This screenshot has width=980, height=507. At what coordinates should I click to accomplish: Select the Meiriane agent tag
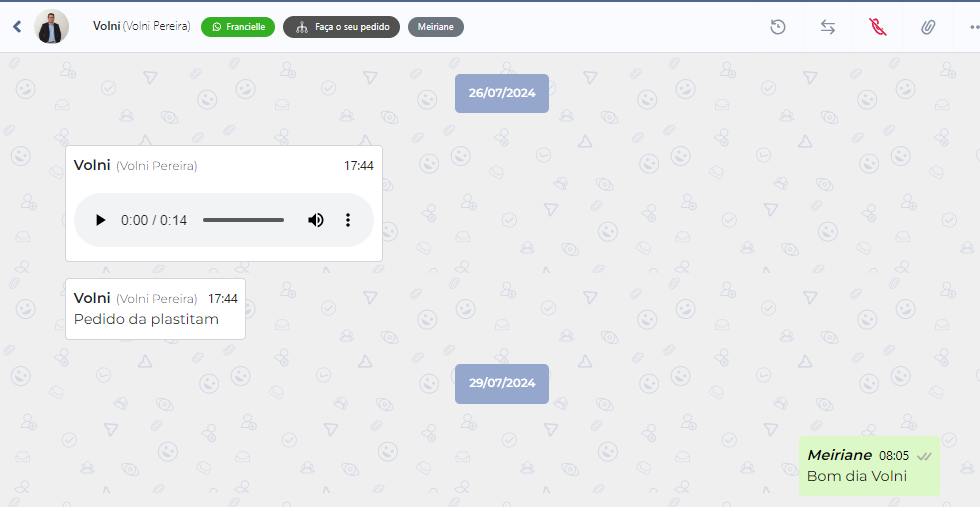click(x=436, y=27)
